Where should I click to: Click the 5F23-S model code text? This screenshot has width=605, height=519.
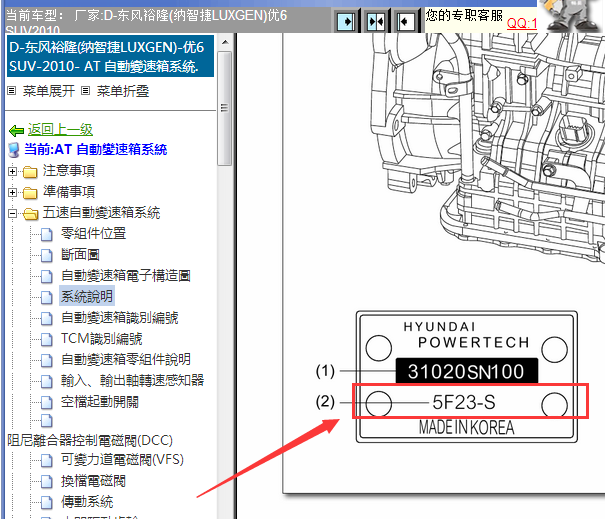pos(464,402)
